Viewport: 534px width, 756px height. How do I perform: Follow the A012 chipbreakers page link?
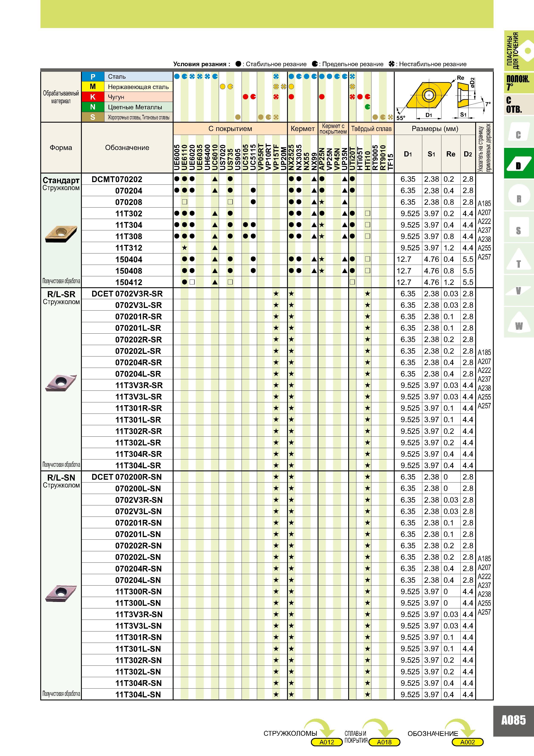click(327, 742)
